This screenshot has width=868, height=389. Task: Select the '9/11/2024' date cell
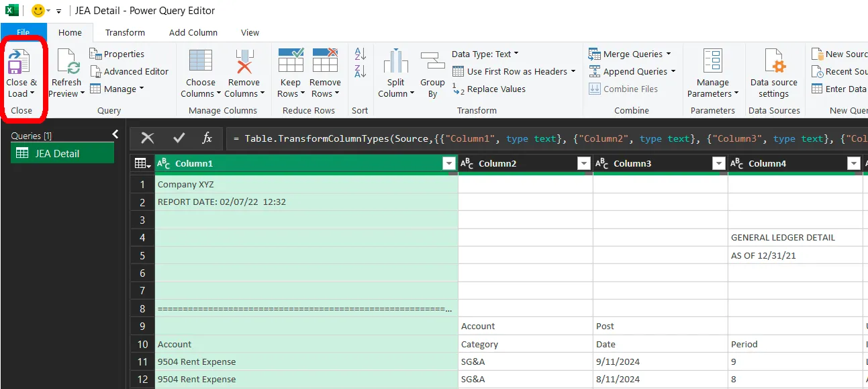660,361
